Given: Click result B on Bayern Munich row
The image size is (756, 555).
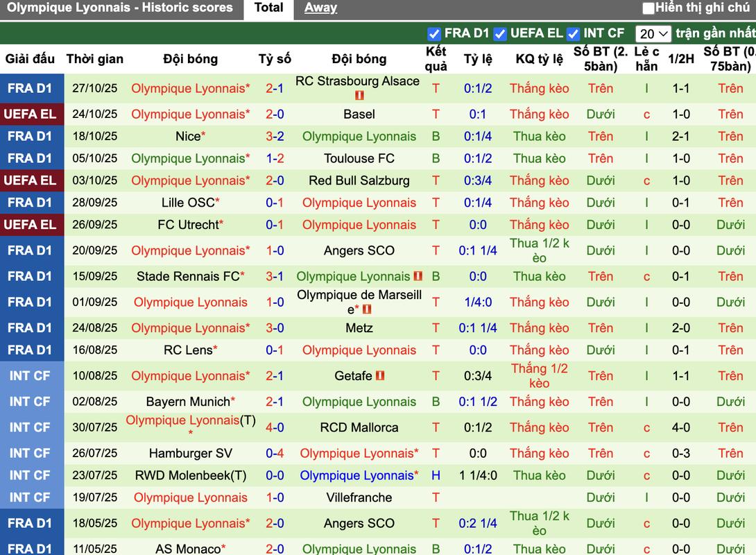Looking at the screenshot, I should [x=436, y=402].
